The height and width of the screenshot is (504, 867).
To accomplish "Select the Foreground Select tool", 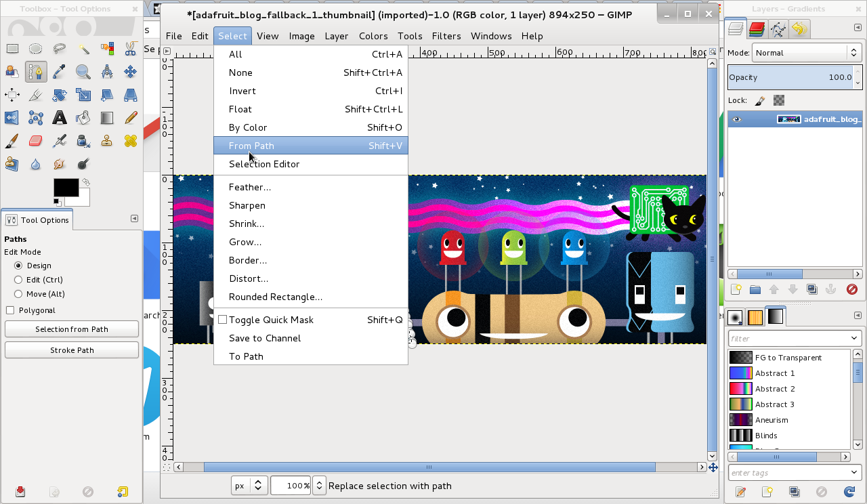I will pos(12,71).
